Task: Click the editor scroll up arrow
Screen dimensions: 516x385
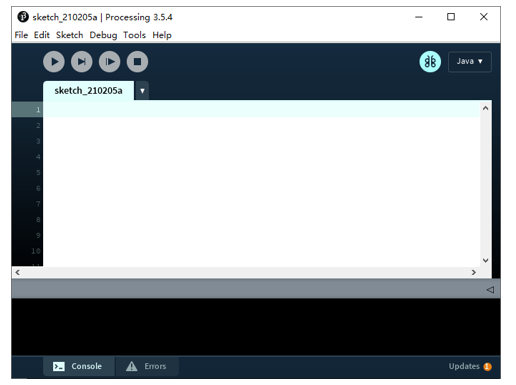Action: point(486,108)
